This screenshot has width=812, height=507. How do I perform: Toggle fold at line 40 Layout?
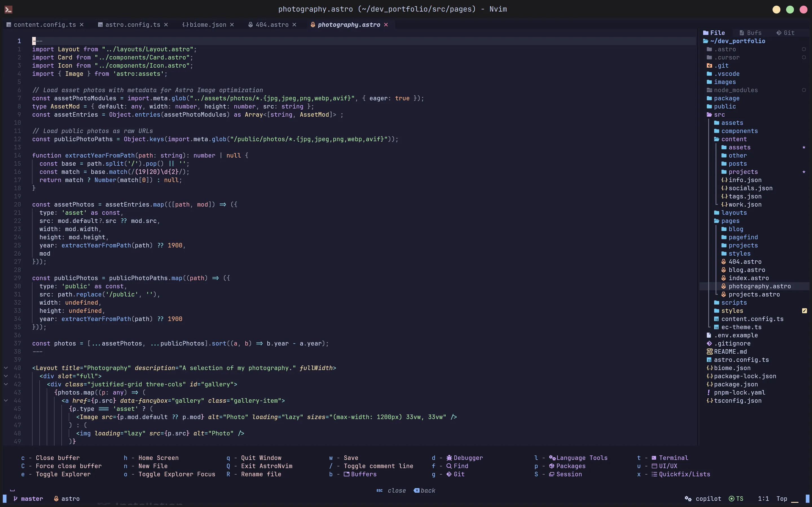(x=6, y=368)
